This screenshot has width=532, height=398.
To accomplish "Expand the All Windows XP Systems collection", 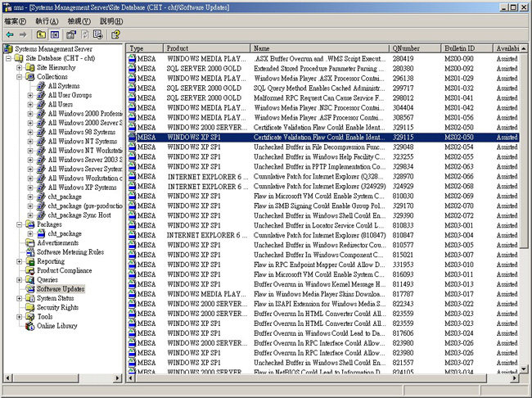I will pyautogui.click(x=30, y=188).
